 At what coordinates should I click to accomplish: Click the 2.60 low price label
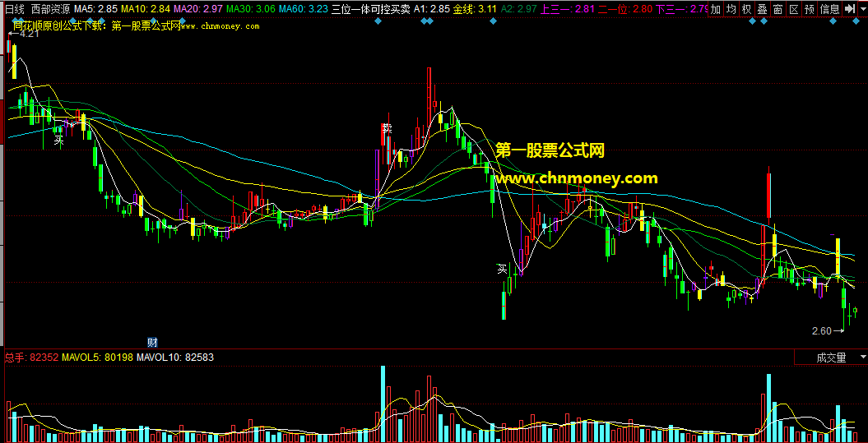click(821, 331)
